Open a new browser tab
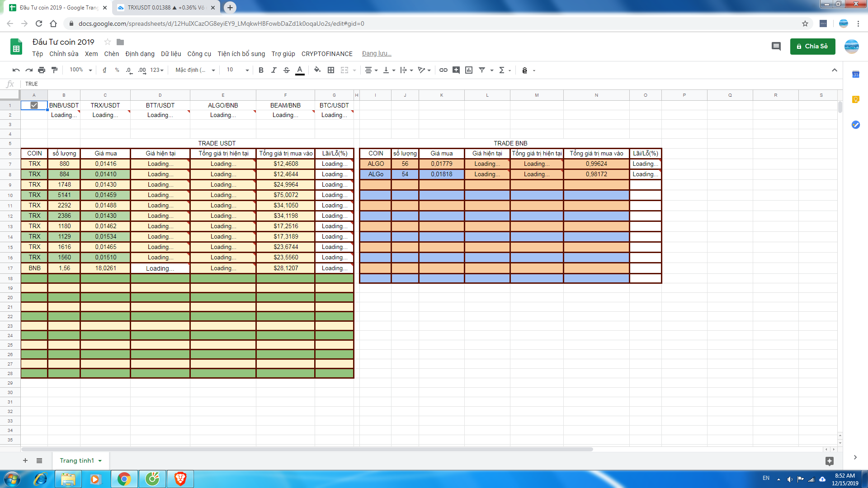 coord(230,8)
